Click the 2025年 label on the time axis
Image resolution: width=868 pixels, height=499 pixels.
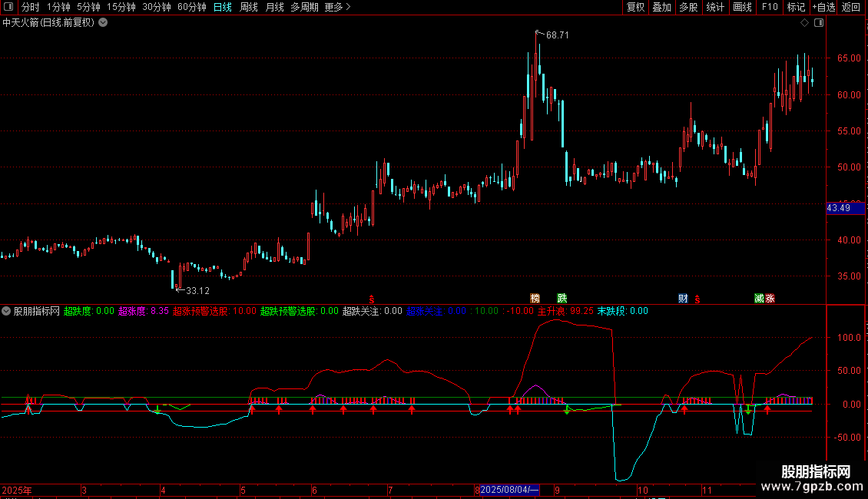(x=17, y=490)
